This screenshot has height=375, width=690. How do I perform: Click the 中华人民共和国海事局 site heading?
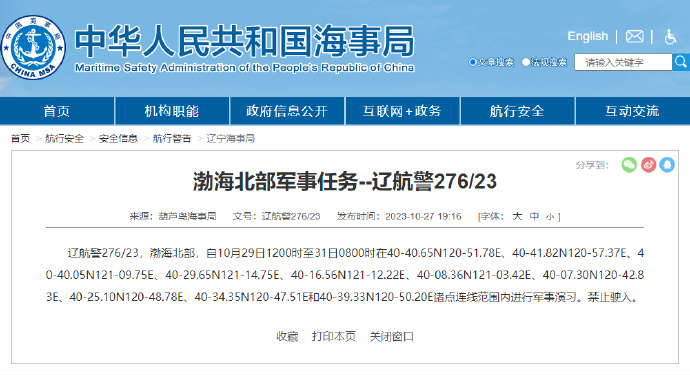(x=244, y=41)
